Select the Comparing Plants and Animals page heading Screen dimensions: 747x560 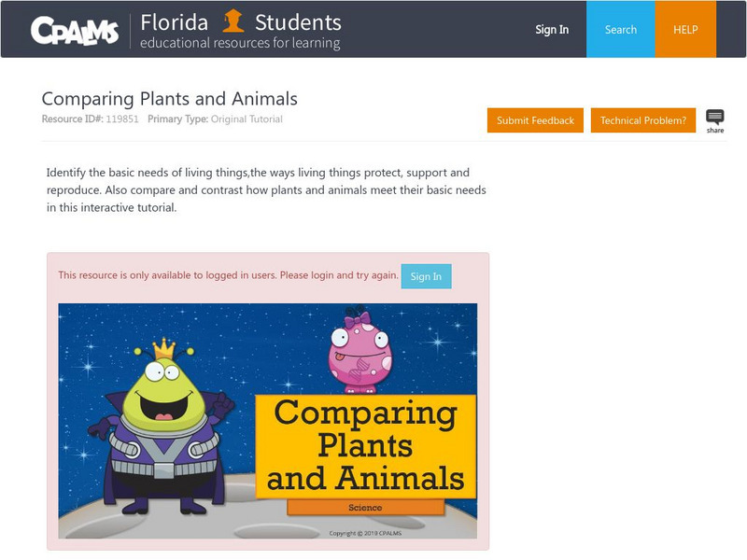pyautogui.click(x=170, y=99)
